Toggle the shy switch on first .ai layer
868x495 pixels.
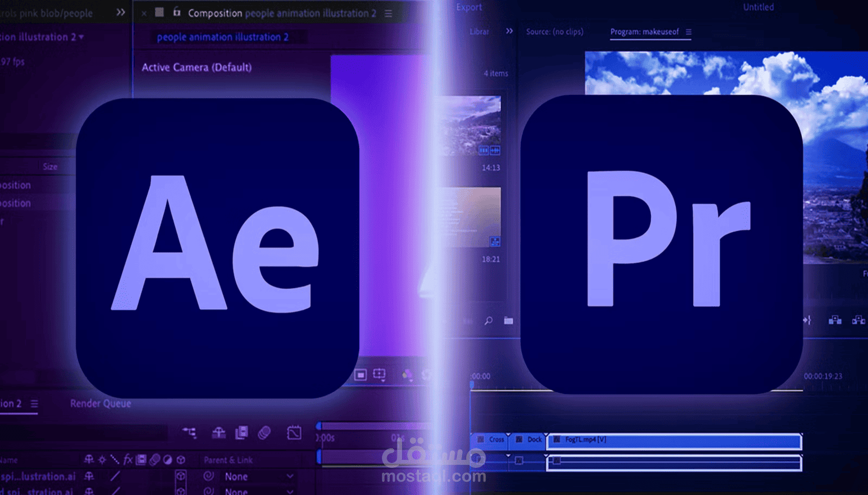pyautogui.click(x=89, y=476)
